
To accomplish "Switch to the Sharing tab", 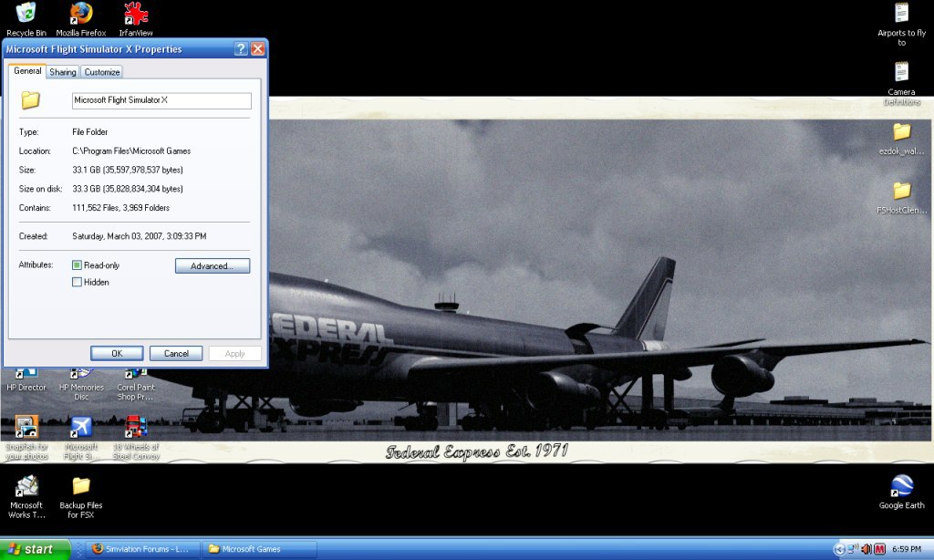I will coord(63,72).
